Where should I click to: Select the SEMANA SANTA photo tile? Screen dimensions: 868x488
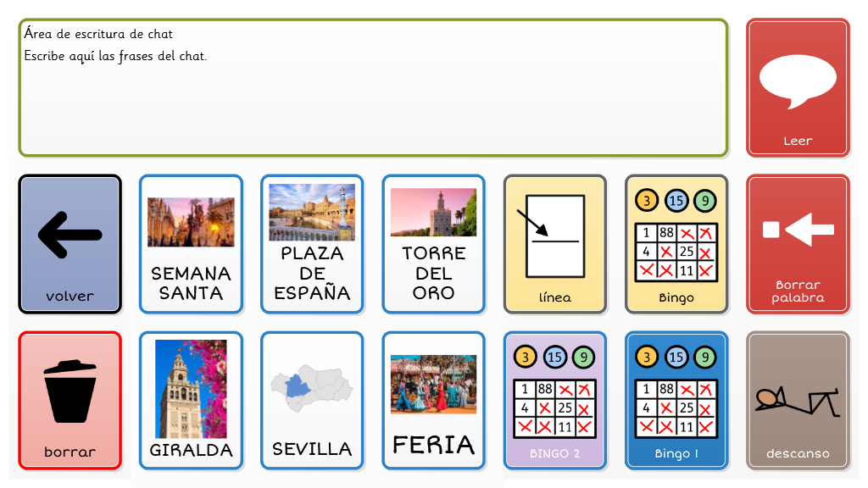pyautogui.click(x=192, y=244)
